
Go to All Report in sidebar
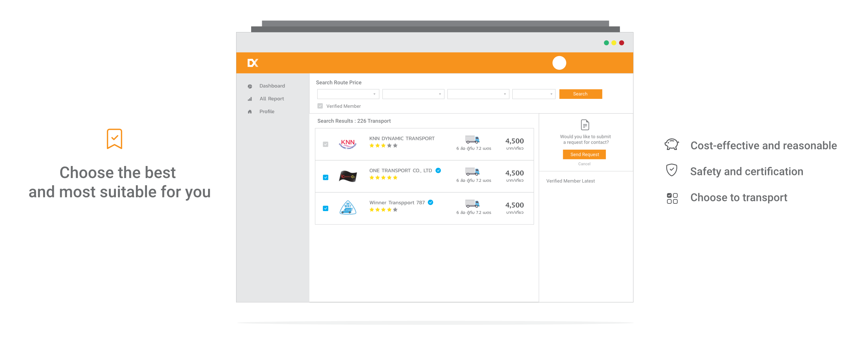(271, 99)
